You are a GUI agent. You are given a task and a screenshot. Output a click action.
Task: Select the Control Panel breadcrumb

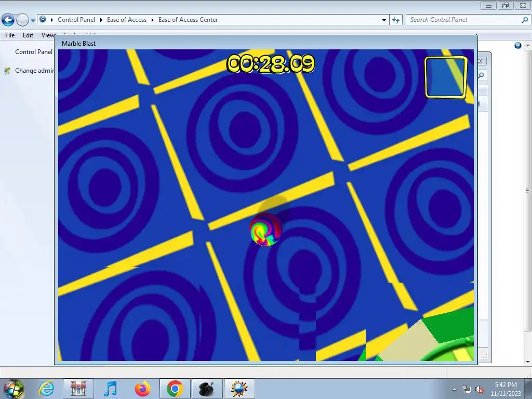(x=76, y=20)
